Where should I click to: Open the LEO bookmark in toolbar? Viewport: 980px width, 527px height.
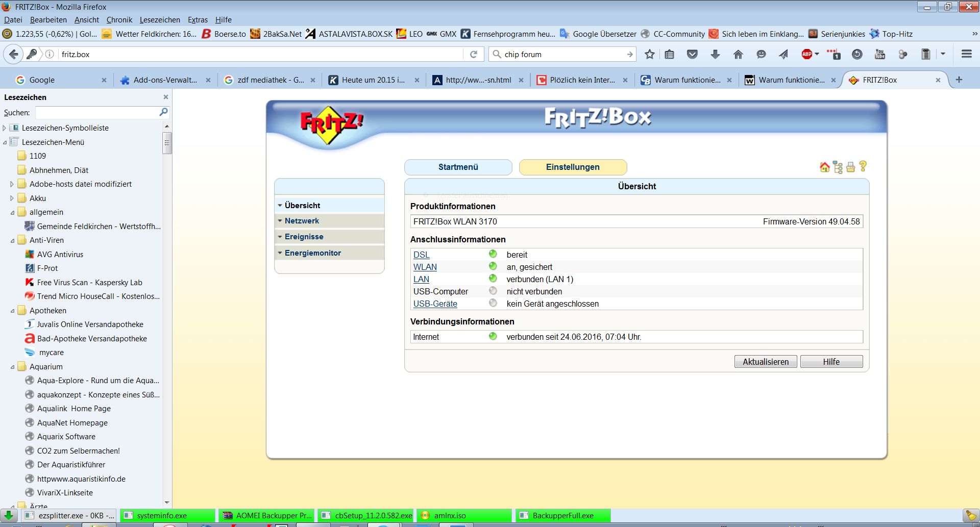point(409,34)
